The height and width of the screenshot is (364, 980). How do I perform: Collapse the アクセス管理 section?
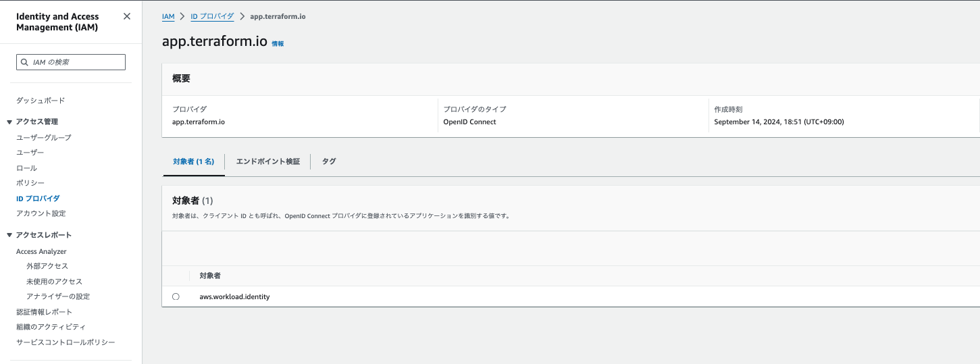[x=9, y=122]
